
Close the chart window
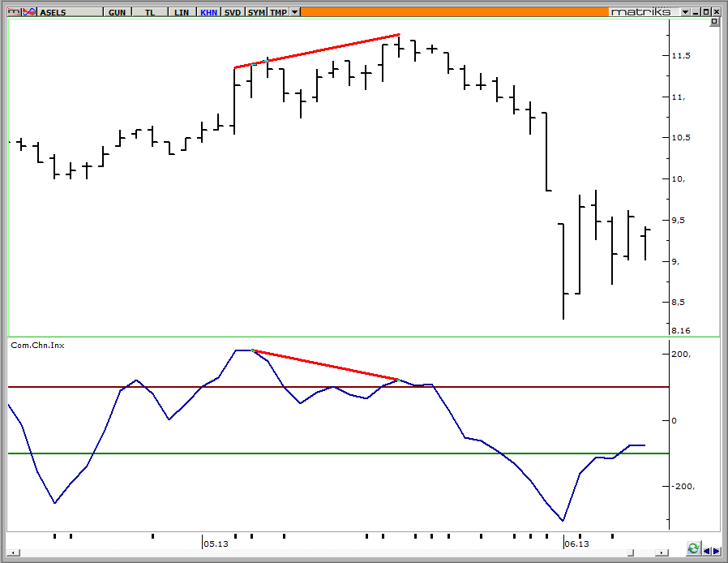pyautogui.click(x=716, y=12)
